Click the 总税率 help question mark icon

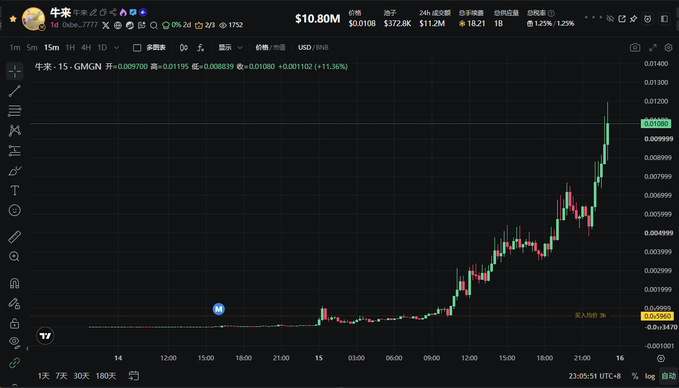tap(551, 13)
